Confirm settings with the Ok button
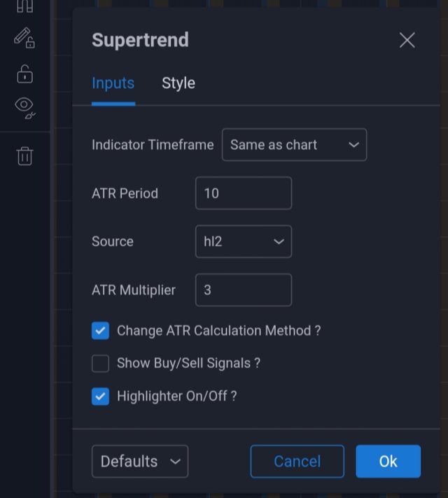Image resolution: width=448 pixels, height=498 pixels. click(x=388, y=462)
